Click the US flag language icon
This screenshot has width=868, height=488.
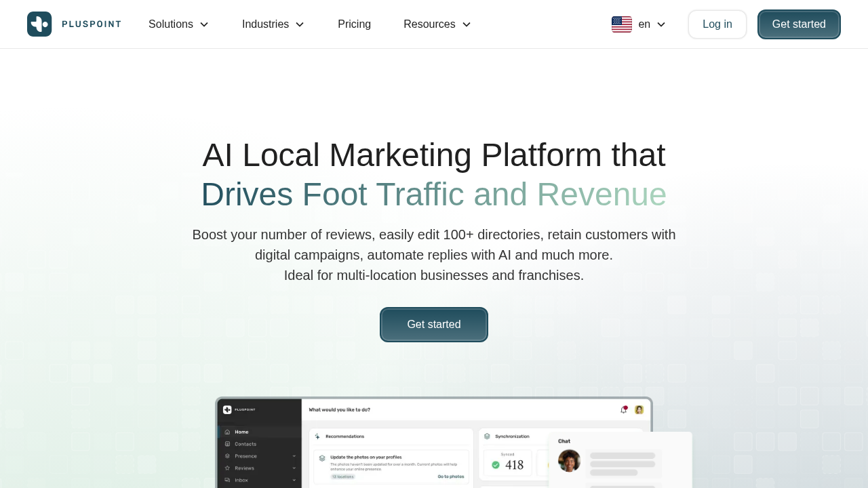(x=622, y=24)
